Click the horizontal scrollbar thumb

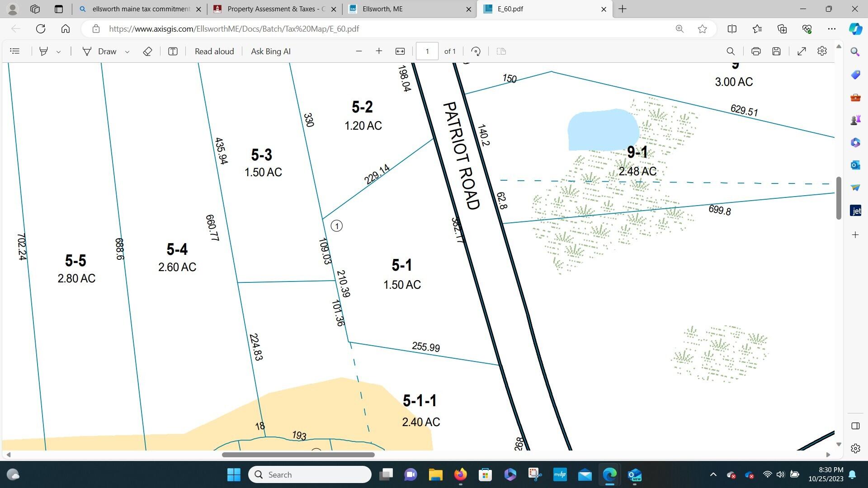click(x=298, y=455)
